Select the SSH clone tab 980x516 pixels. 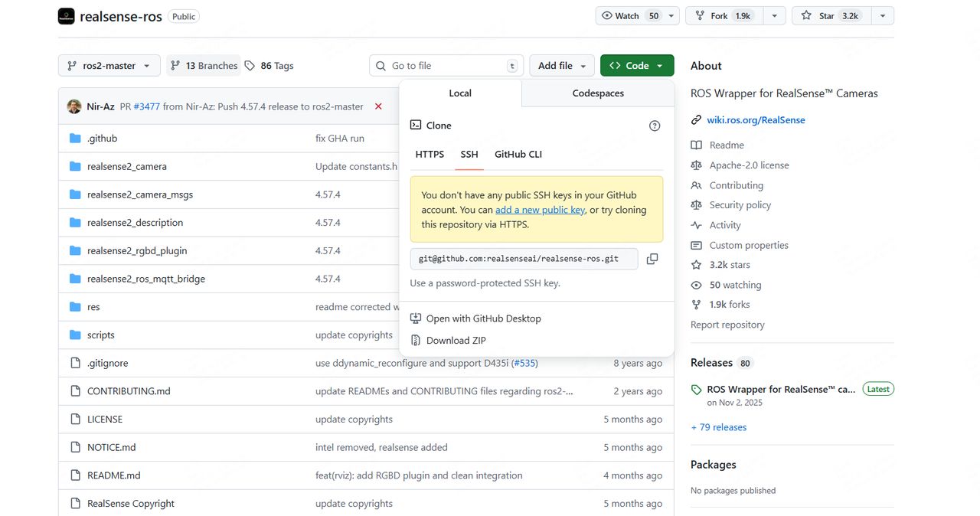(x=469, y=155)
